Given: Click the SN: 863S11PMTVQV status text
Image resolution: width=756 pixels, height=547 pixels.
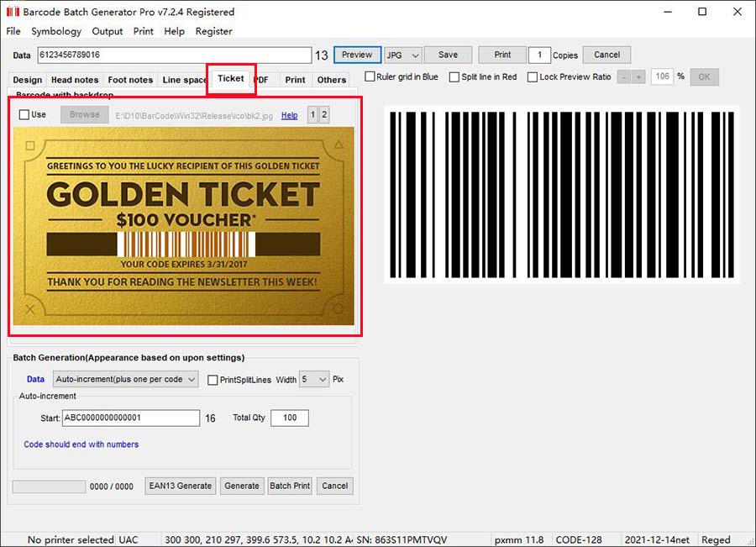Looking at the screenshot, I should tap(402, 539).
